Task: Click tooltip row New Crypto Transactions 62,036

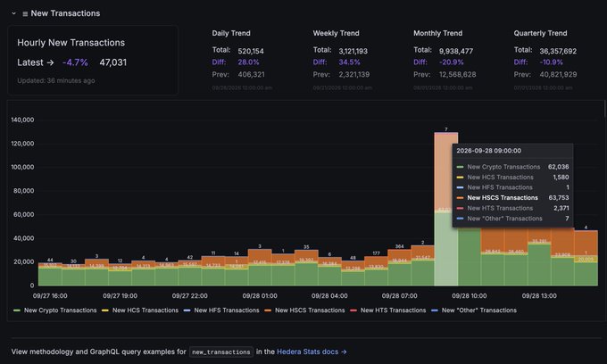Action: click(512, 167)
